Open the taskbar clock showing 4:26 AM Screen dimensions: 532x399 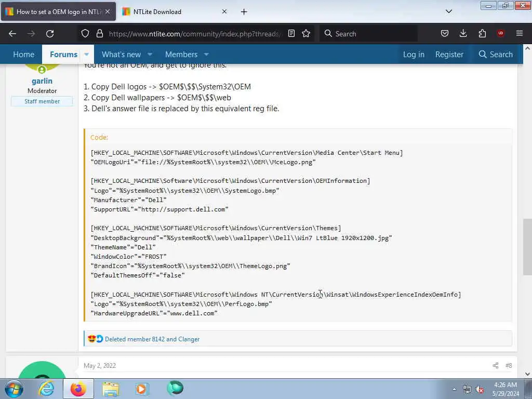tap(506, 389)
